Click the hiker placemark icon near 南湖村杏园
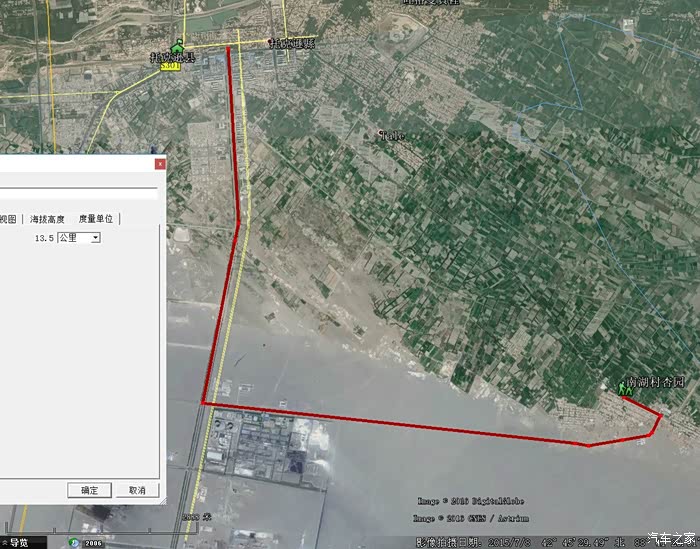 coord(625,388)
